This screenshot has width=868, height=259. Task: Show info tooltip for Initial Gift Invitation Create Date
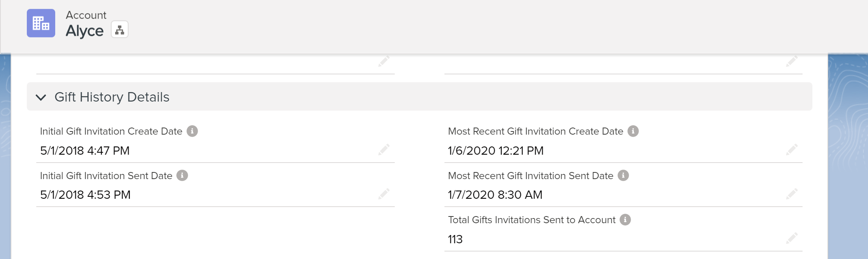click(192, 131)
